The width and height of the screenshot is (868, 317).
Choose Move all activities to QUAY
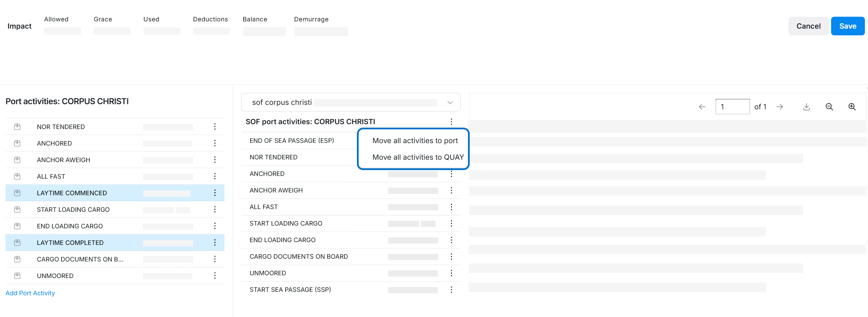point(418,157)
